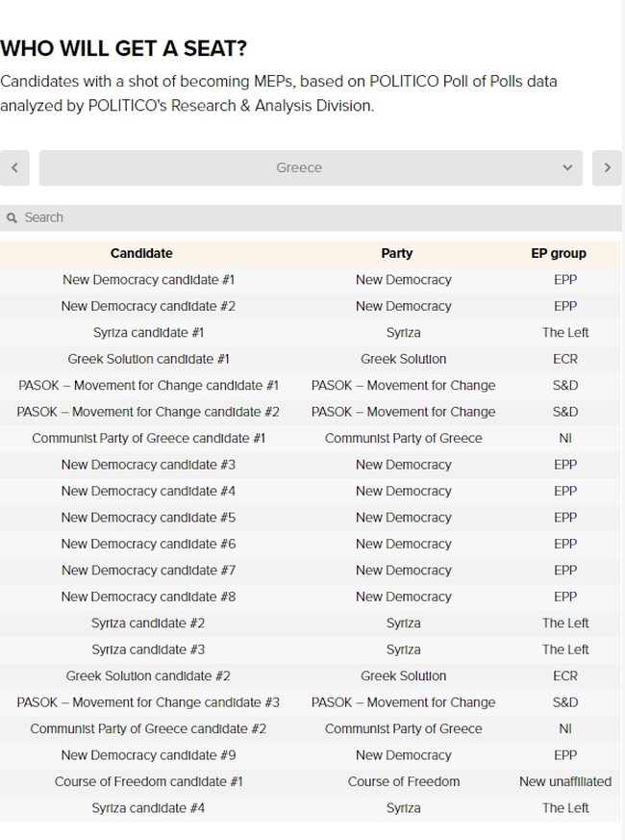Sort by the Party column header

[396, 253]
